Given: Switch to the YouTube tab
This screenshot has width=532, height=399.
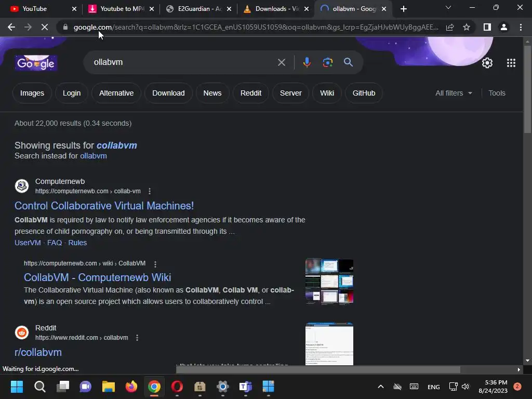Looking at the screenshot, I should tap(39, 9).
